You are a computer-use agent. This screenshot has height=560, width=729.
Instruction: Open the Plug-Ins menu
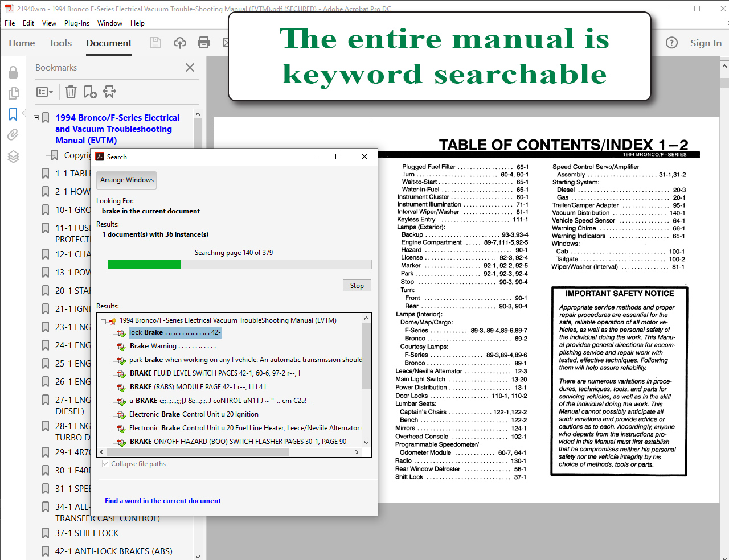point(77,23)
